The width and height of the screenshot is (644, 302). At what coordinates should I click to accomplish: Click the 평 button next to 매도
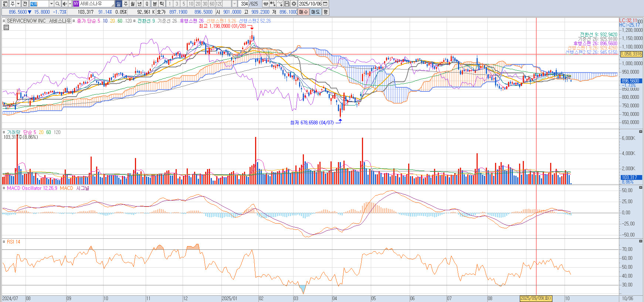tap(325, 12)
